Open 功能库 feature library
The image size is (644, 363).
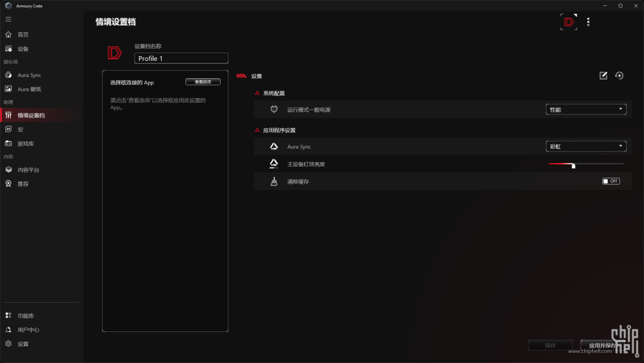coord(26,316)
